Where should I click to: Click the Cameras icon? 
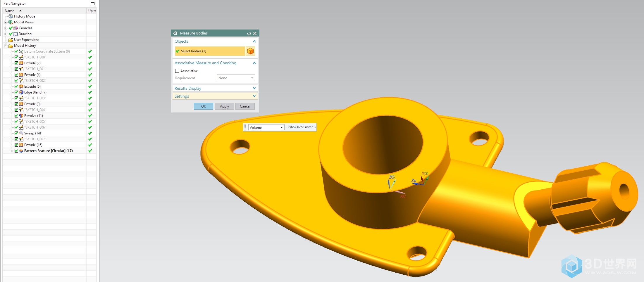point(16,28)
